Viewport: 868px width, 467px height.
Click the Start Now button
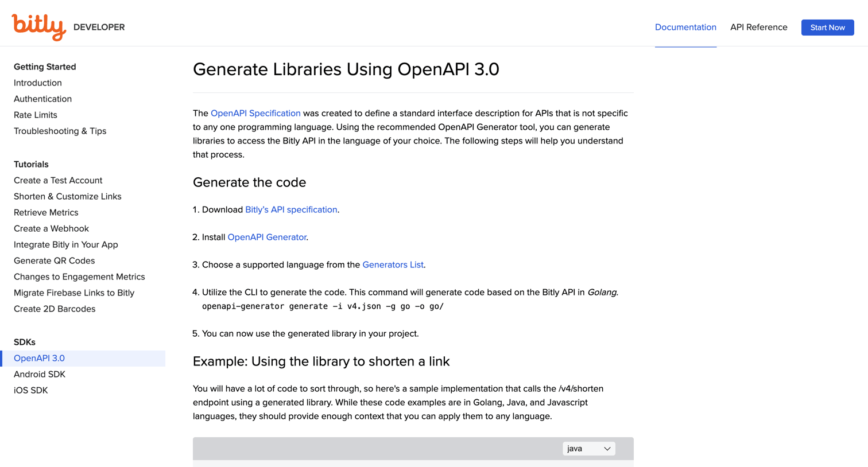pos(827,28)
